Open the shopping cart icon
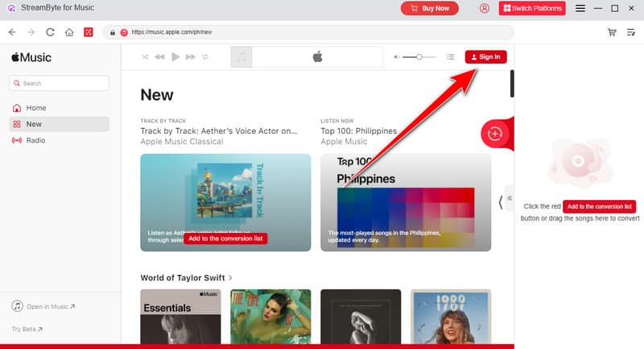Viewport: 644px width, 349px height. point(613,32)
